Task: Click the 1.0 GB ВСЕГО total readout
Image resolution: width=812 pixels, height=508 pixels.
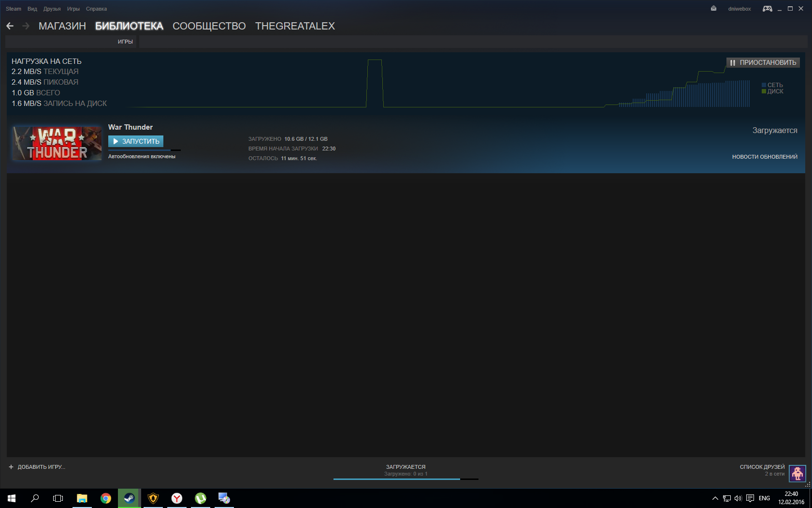Action: (36, 93)
